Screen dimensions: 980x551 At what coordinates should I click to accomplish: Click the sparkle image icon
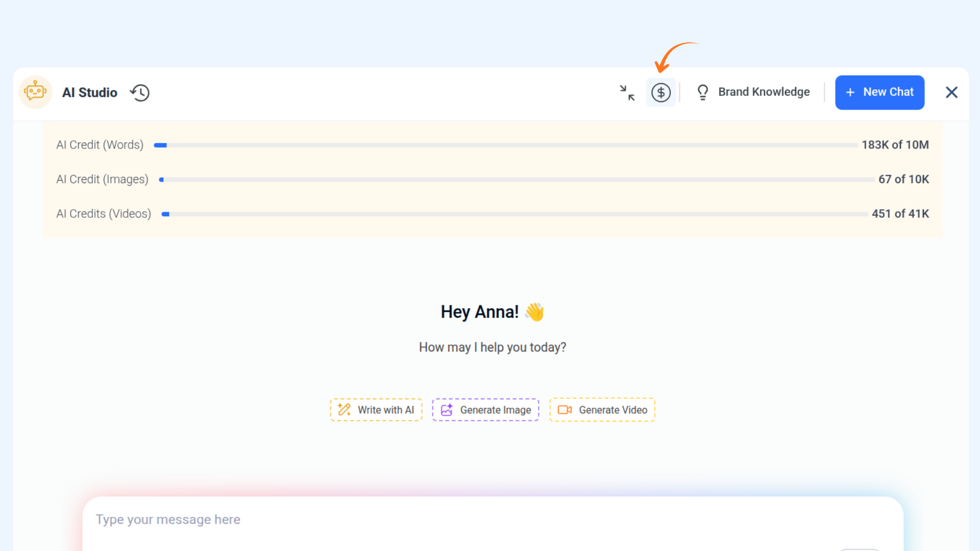[x=447, y=410]
